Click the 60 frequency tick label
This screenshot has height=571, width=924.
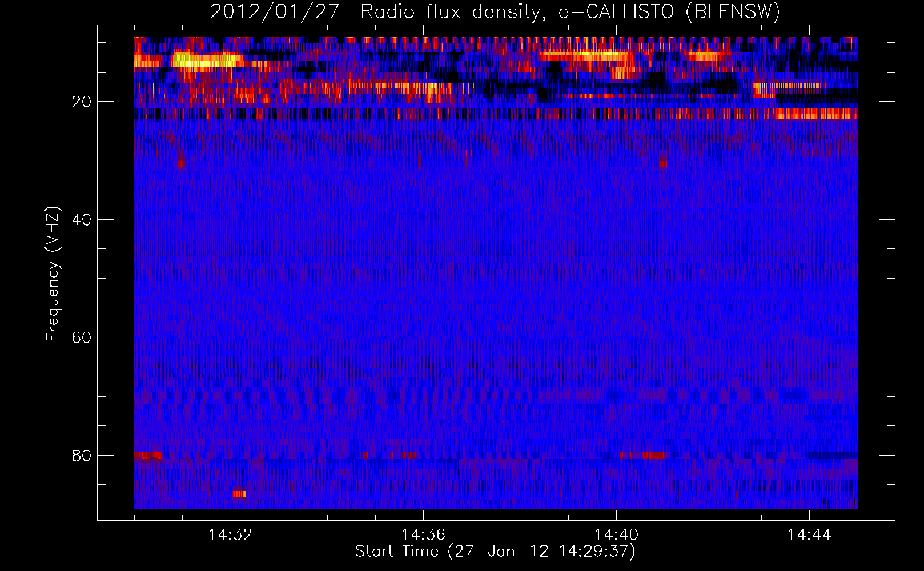coord(82,337)
